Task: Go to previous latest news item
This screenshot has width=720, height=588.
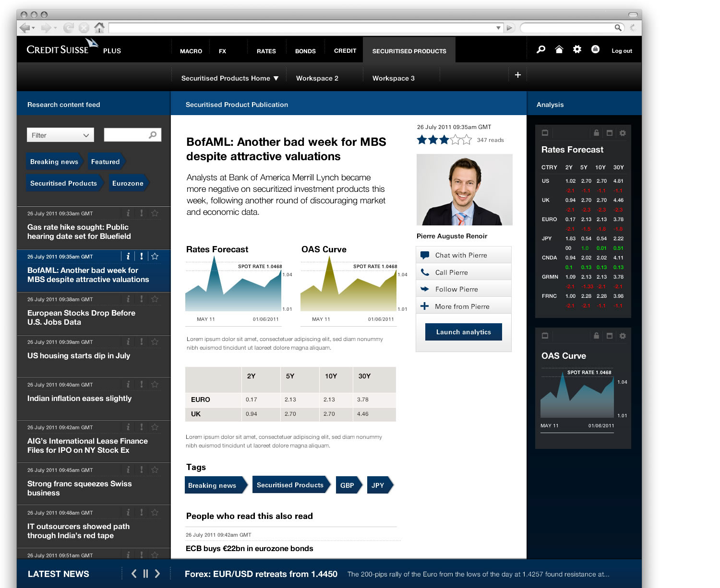Action: point(134,574)
